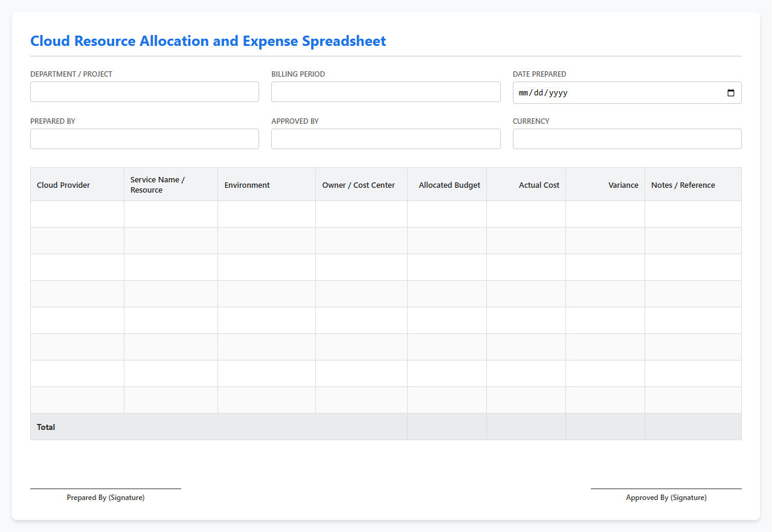This screenshot has width=772, height=532.
Task: Select the Notes / Reference column header
Action: point(693,185)
